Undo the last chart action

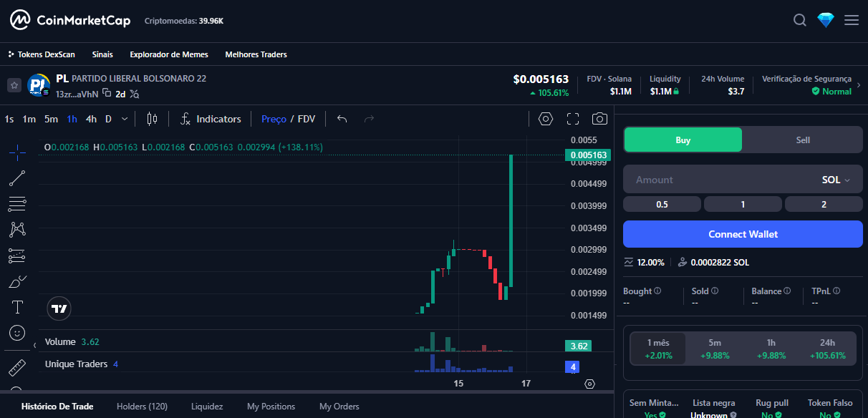tap(342, 119)
